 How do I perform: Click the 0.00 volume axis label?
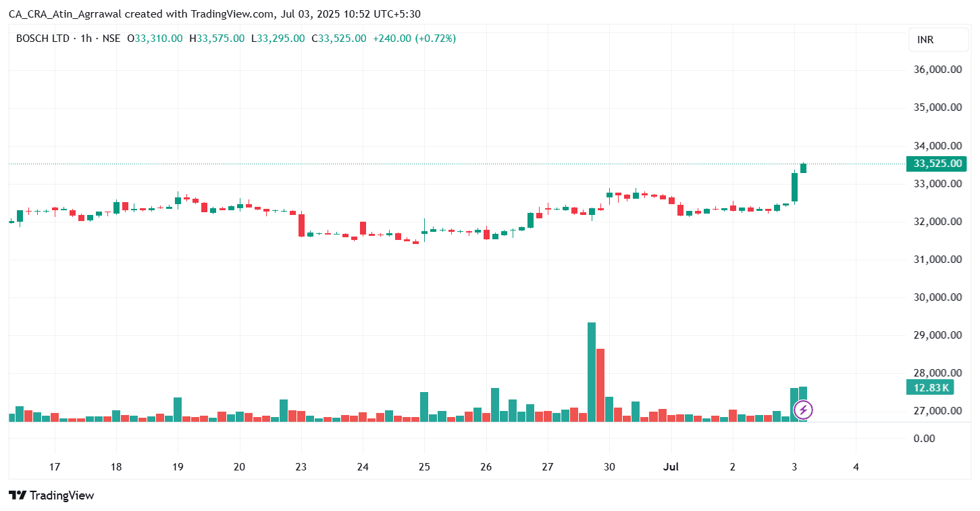point(925,438)
